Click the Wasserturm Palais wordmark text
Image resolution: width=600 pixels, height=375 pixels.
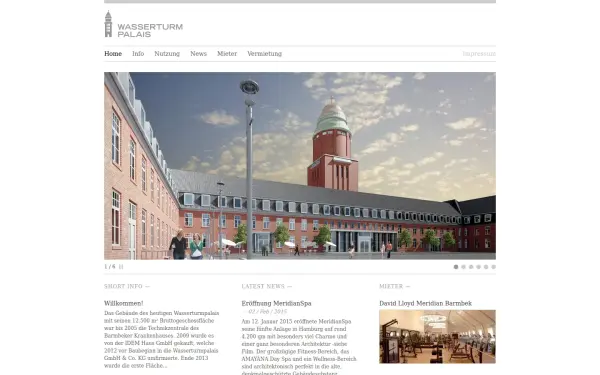point(150,30)
